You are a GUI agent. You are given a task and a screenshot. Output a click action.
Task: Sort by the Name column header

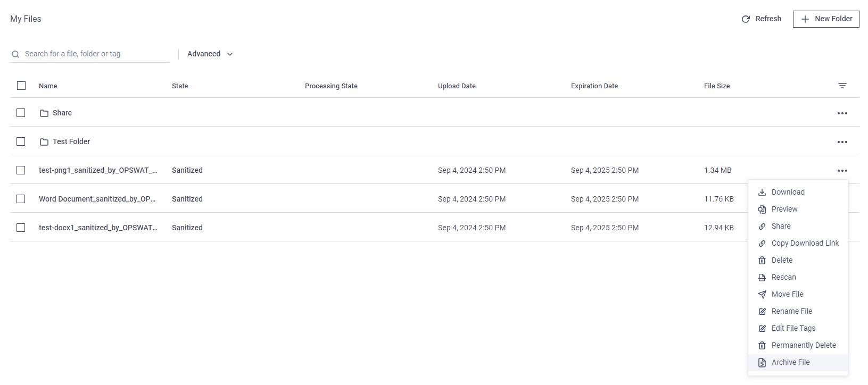pyautogui.click(x=48, y=86)
